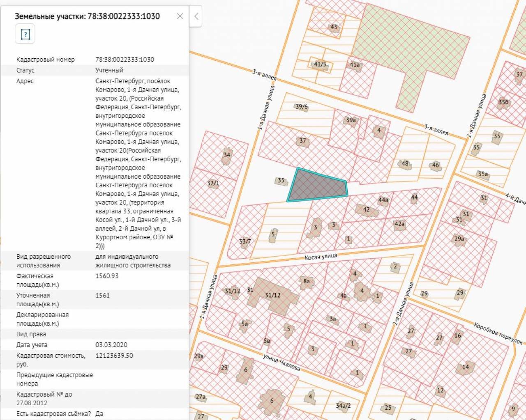Click the Косая улица street label
Viewport: 526px width, 420px height.
click(321, 257)
